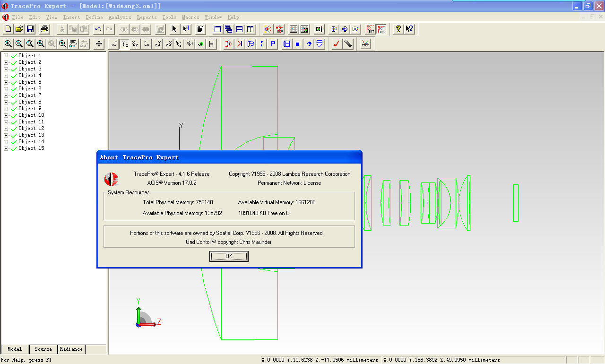The height and width of the screenshot is (364, 605).
Task: Click OK in the About dialog
Action: [x=229, y=256]
